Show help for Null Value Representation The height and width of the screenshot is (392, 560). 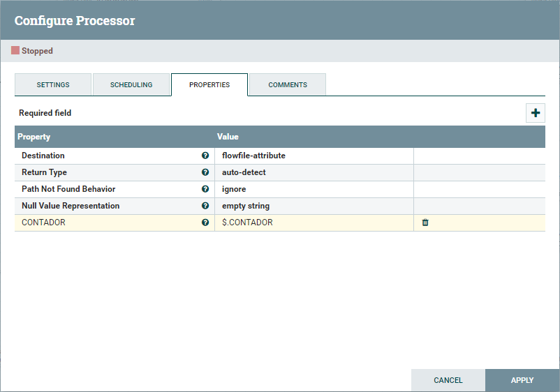pyautogui.click(x=205, y=206)
